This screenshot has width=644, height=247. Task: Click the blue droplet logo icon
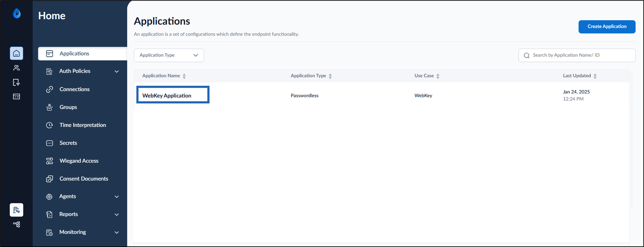tap(17, 13)
